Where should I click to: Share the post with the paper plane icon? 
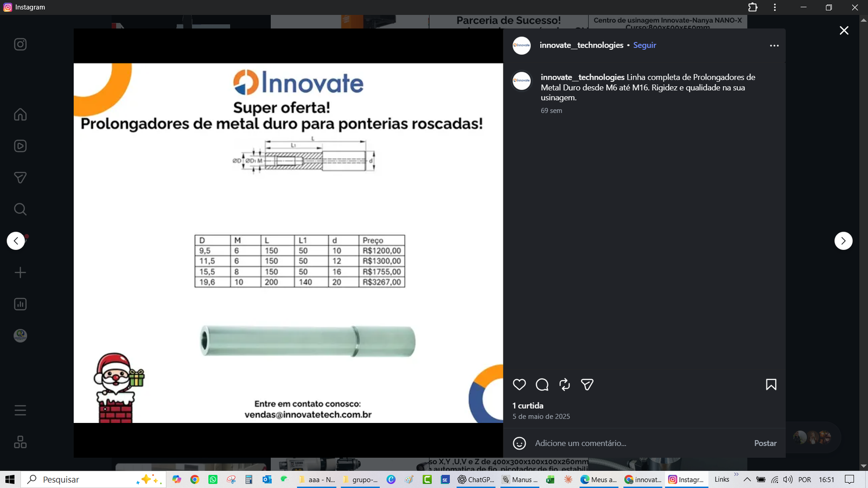(x=587, y=384)
